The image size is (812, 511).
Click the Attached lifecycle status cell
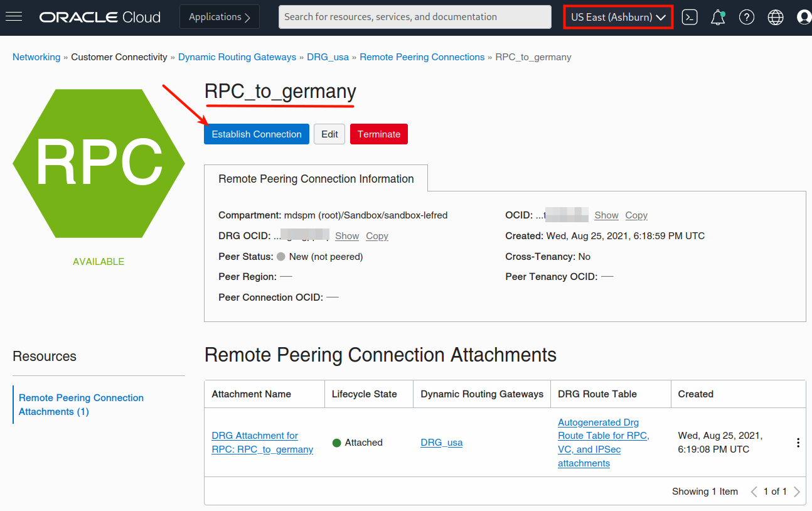click(358, 443)
